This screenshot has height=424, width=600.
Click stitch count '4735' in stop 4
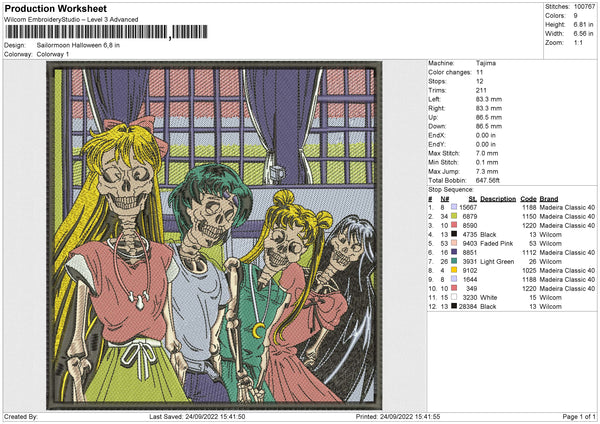tap(470, 235)
